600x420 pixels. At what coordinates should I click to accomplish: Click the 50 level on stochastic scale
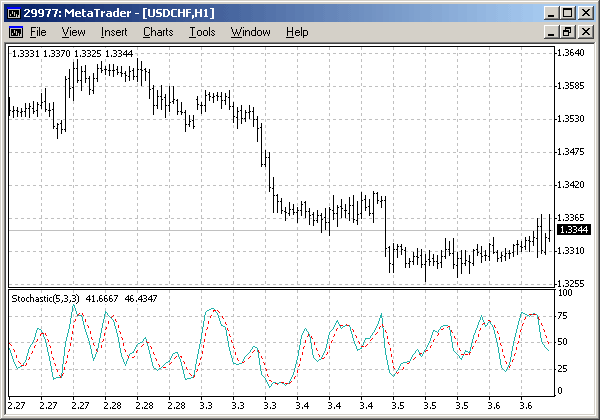562,342
